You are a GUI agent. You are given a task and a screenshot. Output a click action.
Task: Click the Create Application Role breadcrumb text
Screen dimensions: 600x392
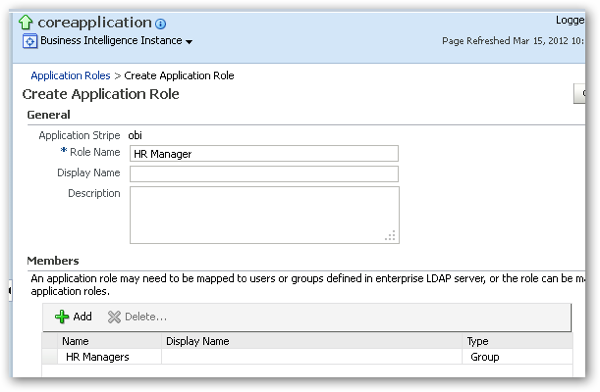point(179,76)
